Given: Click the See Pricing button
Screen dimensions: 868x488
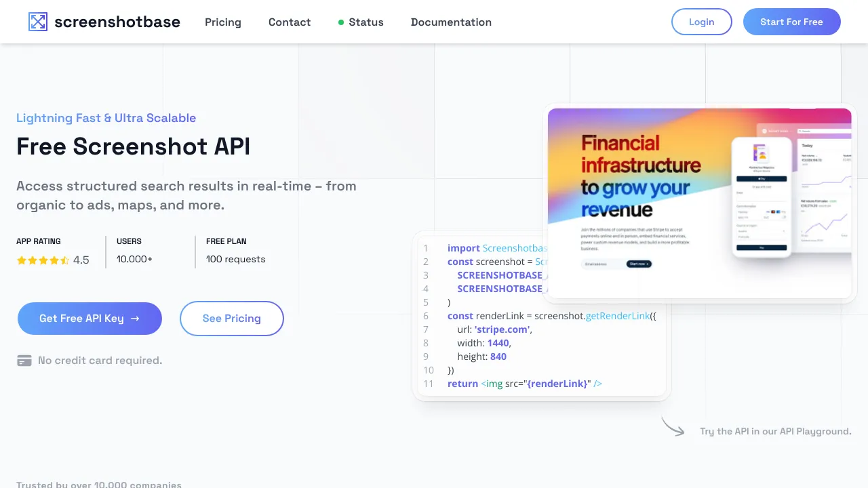Looking at the screenshot, I should (x=232, y=319).
